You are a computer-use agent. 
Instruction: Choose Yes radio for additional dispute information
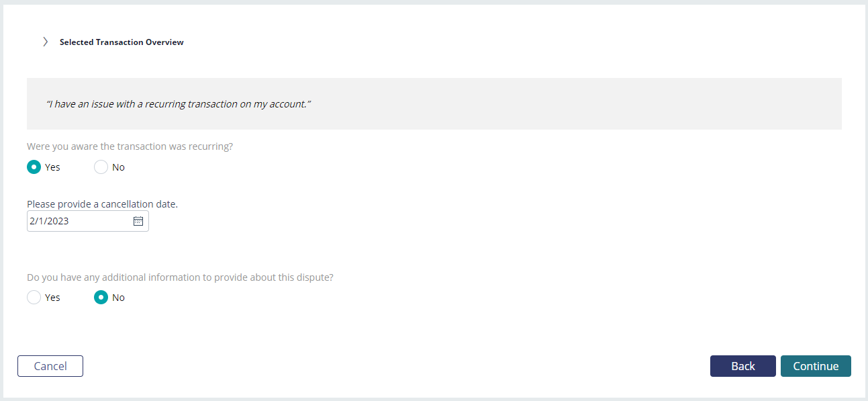[x=34, y=298]
